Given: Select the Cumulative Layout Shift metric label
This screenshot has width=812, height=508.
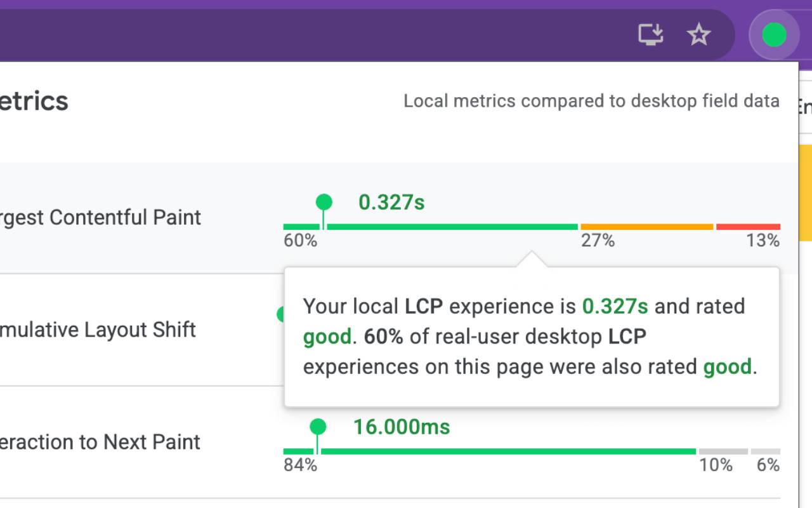Looking at the screenshot, I should point(98,330).
